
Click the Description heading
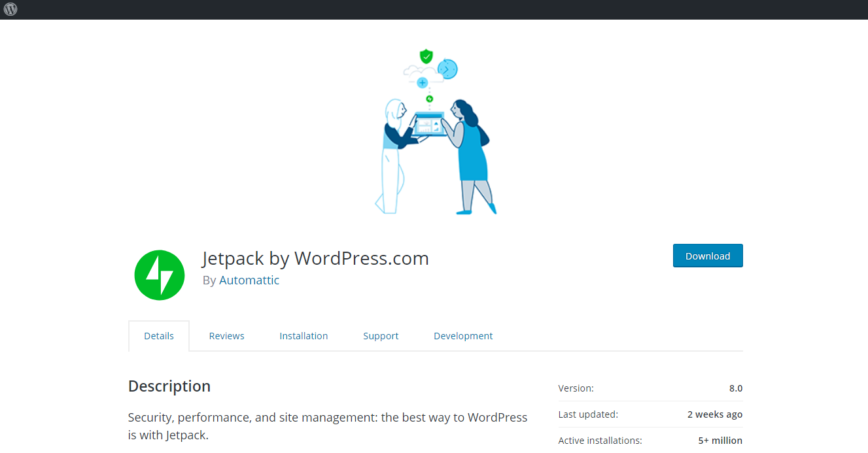[x=169, y=386]
